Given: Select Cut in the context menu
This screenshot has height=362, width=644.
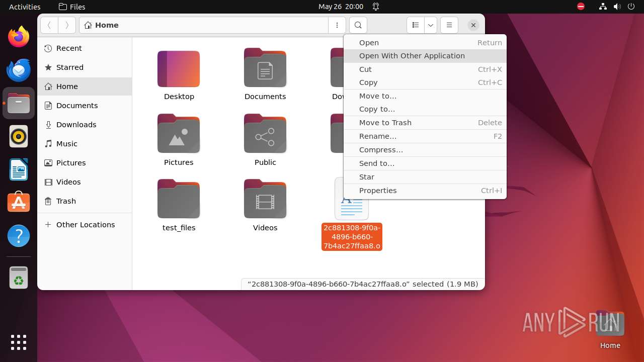Looking at the screenshot, I should 425,69.
